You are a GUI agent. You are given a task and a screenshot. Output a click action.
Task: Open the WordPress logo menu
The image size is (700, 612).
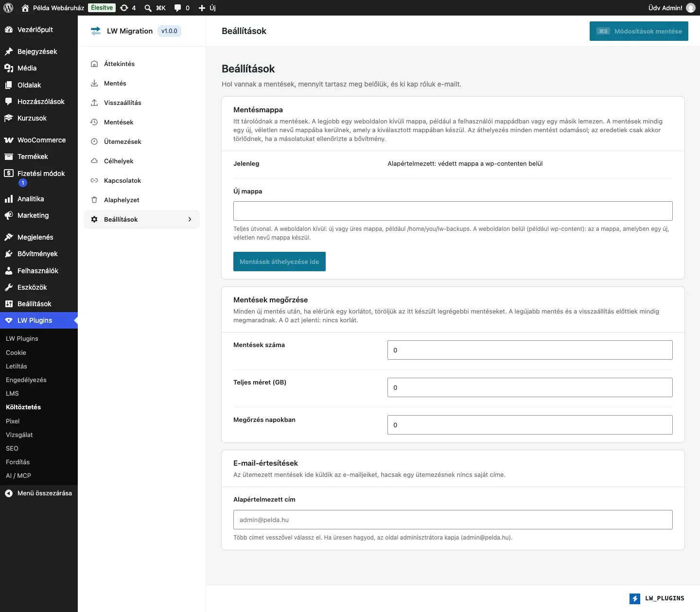(x=8, y=8)
